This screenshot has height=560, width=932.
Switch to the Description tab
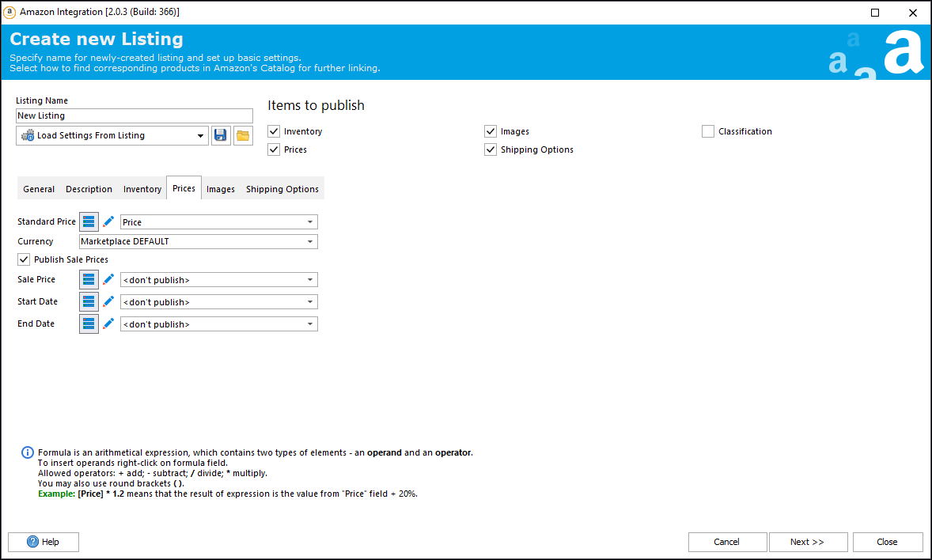coord(89,189)
